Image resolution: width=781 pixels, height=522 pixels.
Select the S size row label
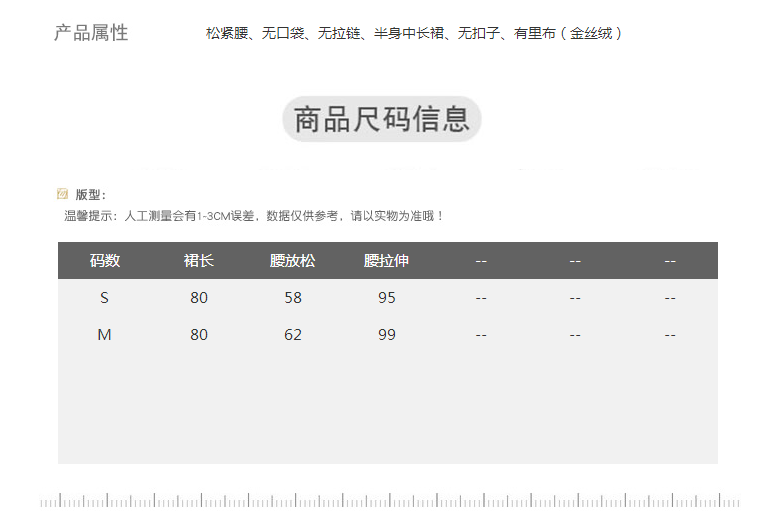click(104, 298)
